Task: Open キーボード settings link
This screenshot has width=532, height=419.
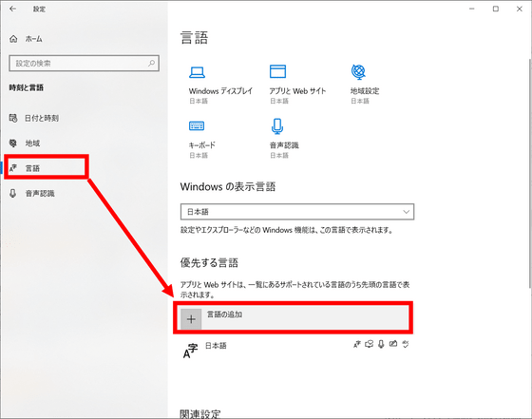Action: coord(201,145)
